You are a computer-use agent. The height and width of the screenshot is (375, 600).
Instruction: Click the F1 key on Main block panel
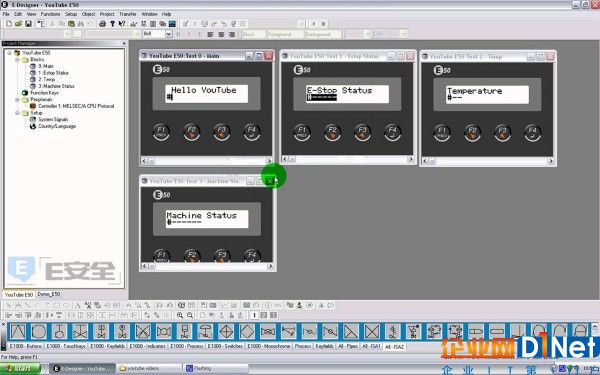[161, 132]
